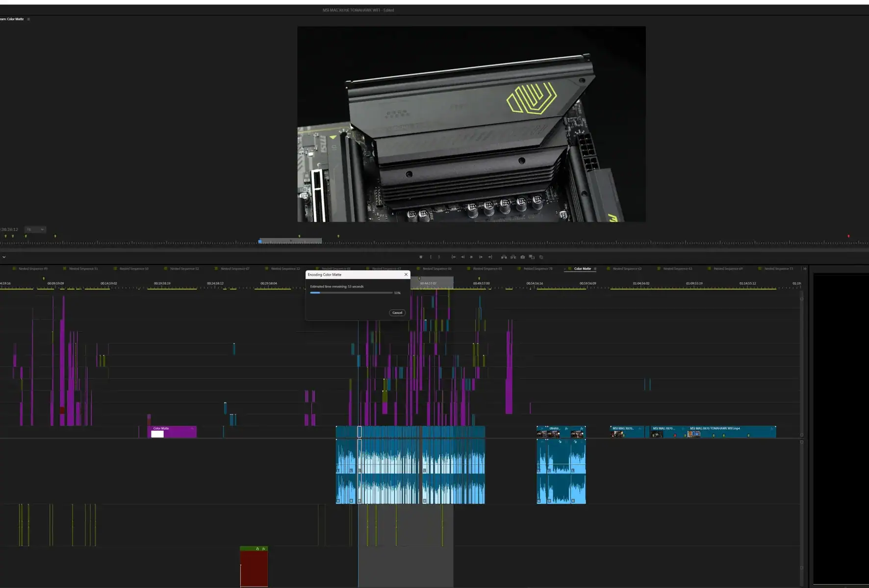Click Estimated time remaining text
869x588 pixels.
point(337,286)
